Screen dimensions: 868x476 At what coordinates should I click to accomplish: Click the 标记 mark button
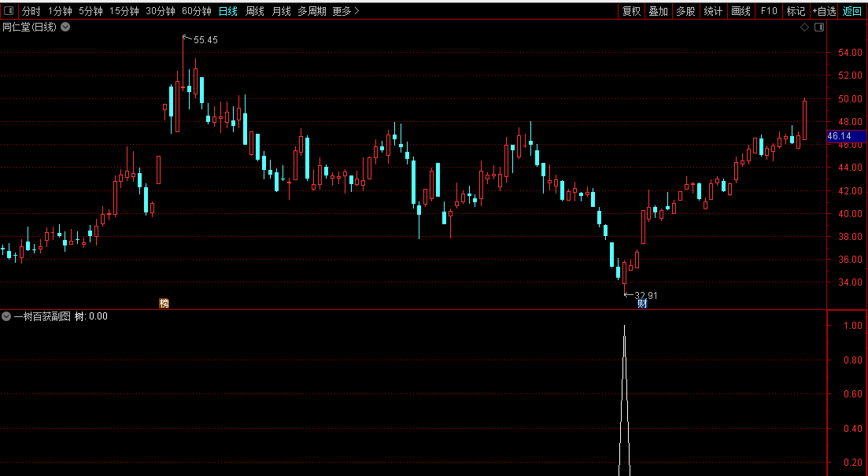coord(796,11)
